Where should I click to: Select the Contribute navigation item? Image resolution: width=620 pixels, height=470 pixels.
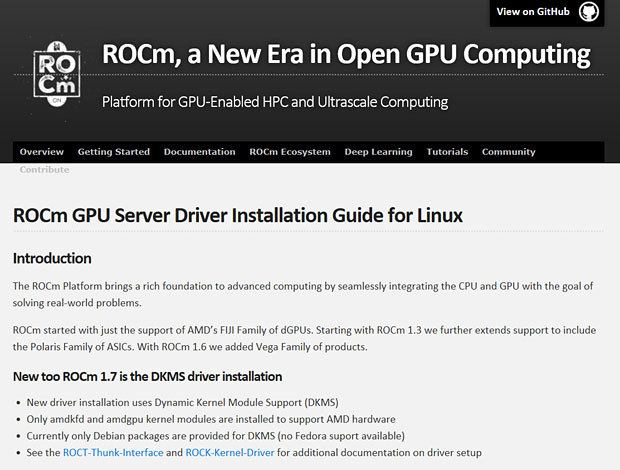(x=44, y=170)
